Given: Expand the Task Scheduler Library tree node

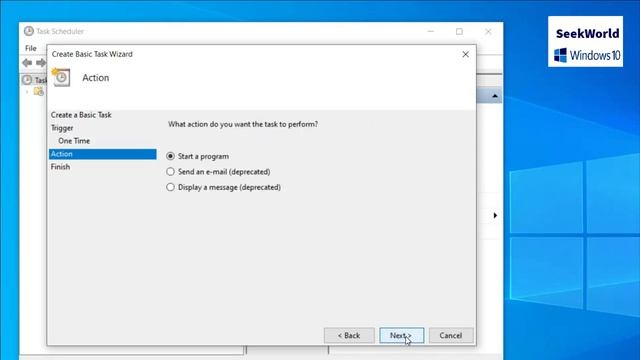Looking at the screenshot, I should click(27, 92).
